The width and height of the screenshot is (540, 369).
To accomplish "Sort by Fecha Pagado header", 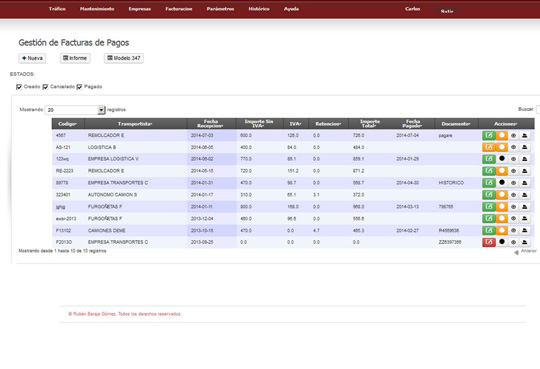I will [x=413, y=124].
